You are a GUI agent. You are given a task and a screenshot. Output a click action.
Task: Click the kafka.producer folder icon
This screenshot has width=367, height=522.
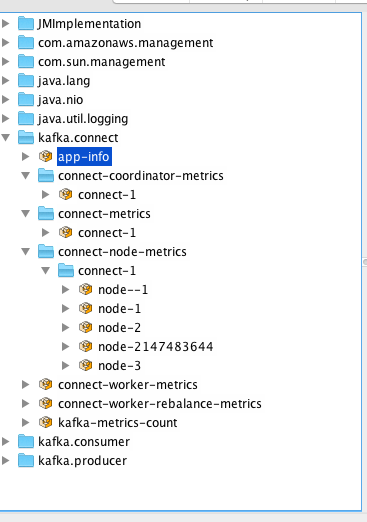point(26,460)
